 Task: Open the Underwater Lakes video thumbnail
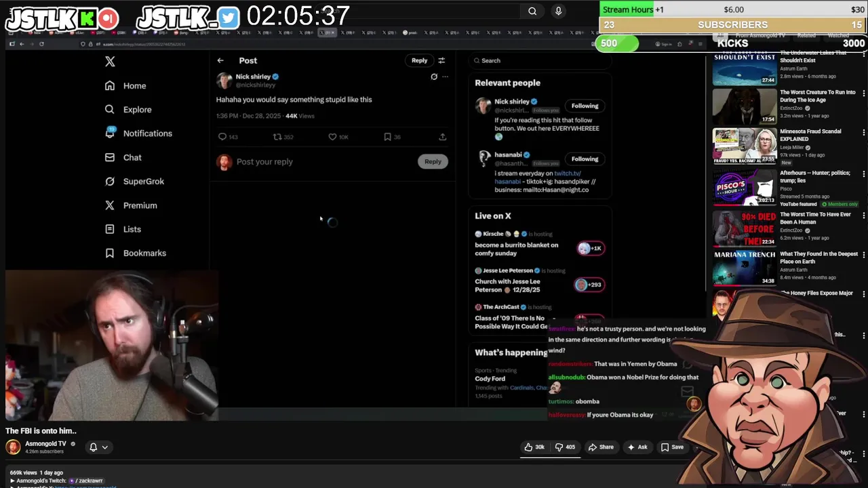point(745,68)
